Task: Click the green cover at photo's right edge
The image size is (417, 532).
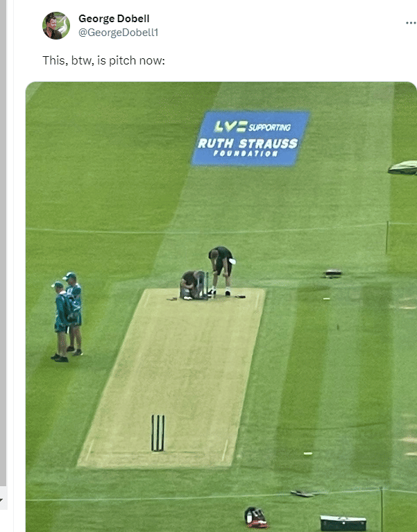Action: 402,168
